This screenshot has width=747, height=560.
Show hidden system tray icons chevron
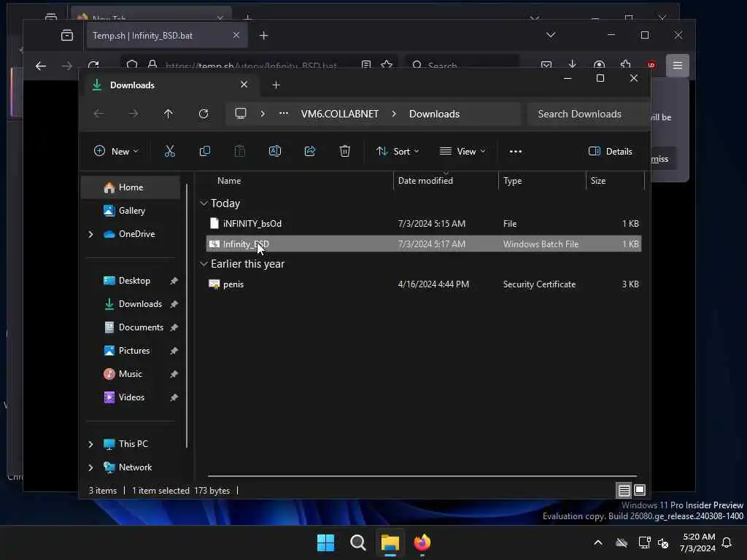click(598, 542)
